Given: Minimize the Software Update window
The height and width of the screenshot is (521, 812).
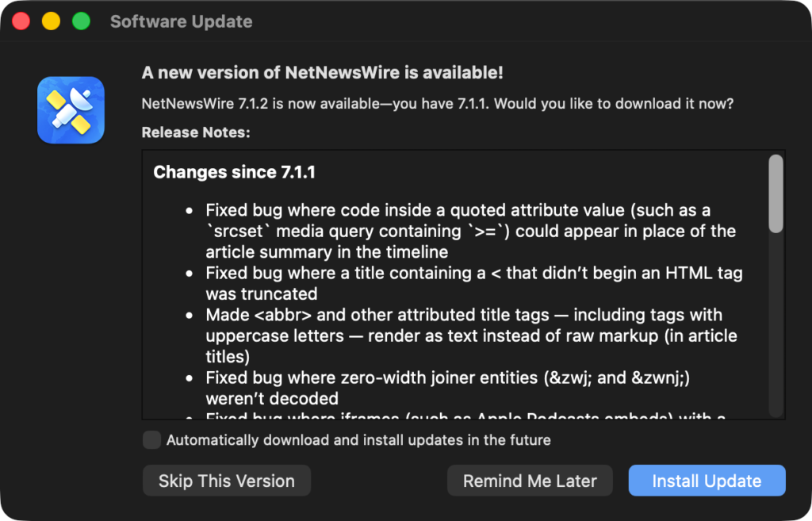Looking at the screenshot, I should [x=52, y=21].
